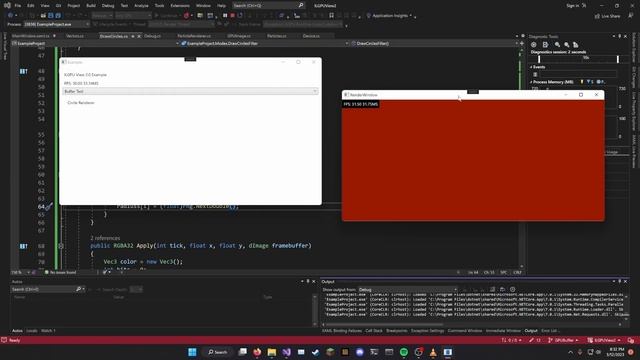Toggle word wrap in Output panel
The height and width of the screenshot is (360, 640).
(502, 290)
